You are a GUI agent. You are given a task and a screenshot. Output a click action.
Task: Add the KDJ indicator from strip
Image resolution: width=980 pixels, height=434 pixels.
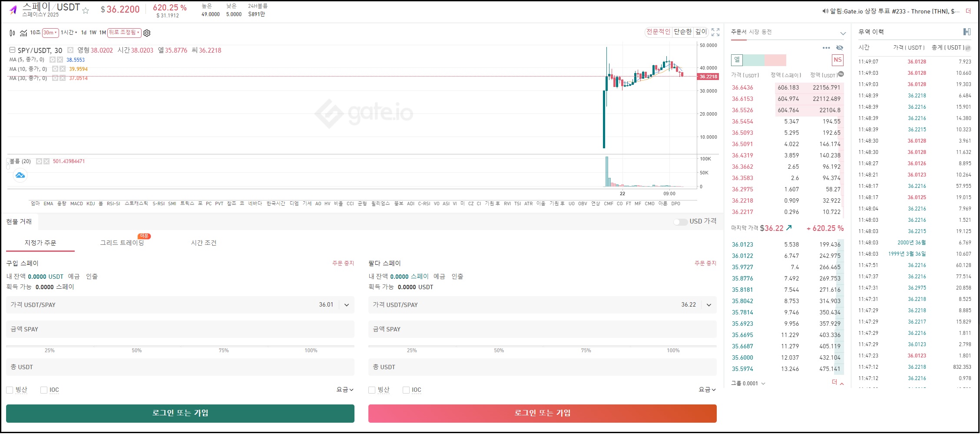point(91,204)
